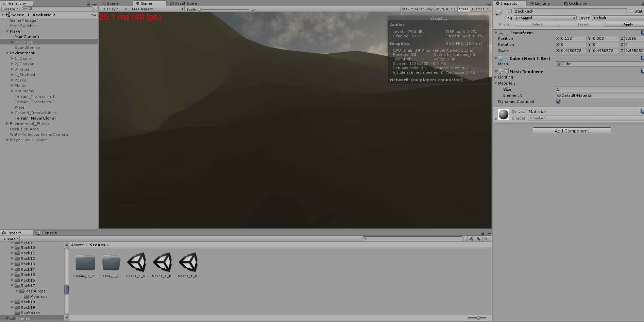
Task: Lock the Project panel with the padlock icon
Action: point(482,233)
